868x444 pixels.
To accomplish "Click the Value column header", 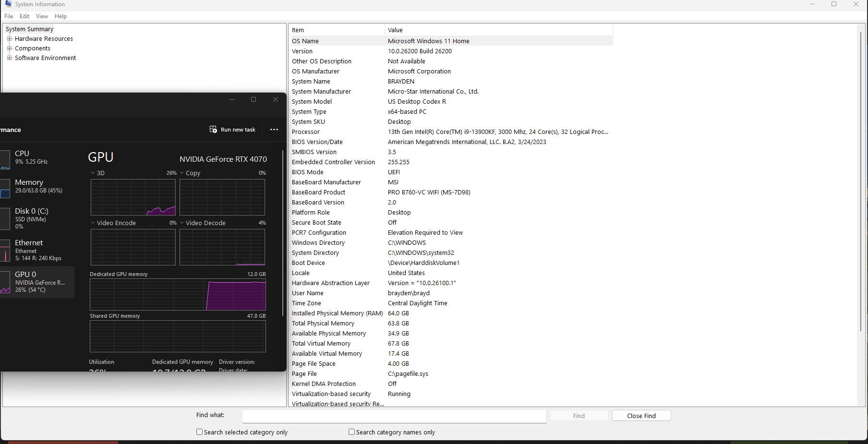I will [x=499, y=30].
